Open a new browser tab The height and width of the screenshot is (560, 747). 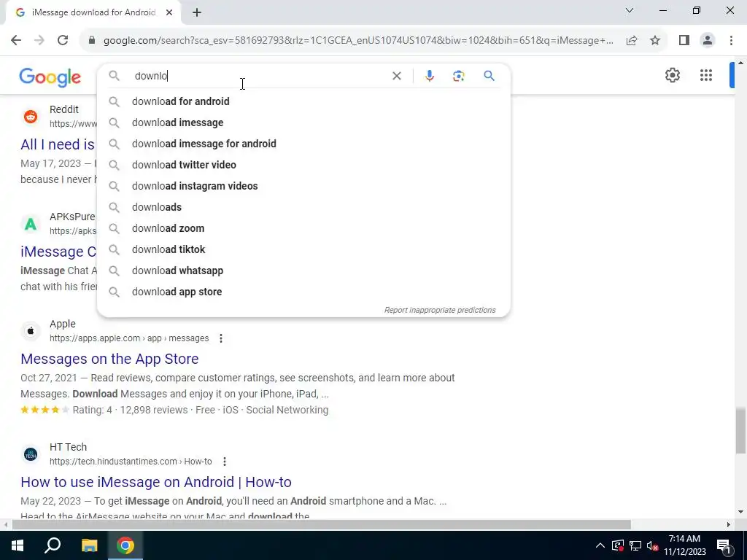197,13
